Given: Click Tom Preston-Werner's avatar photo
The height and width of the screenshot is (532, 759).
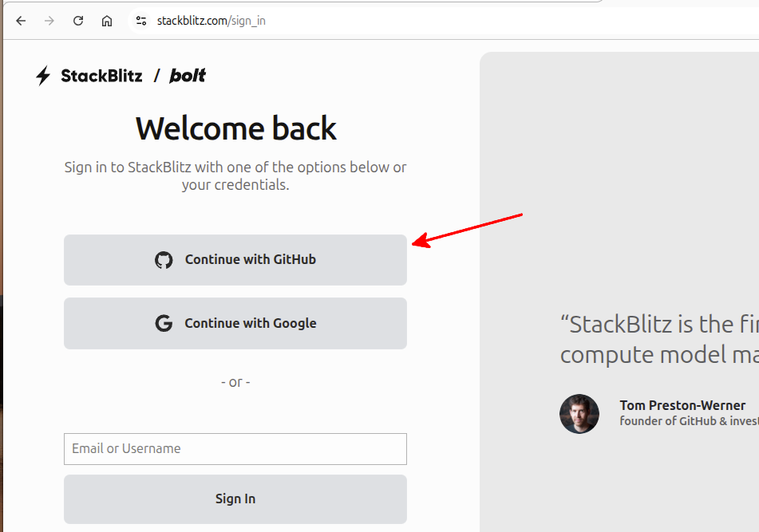Looking at the screenshot, I should click(579, 414).
